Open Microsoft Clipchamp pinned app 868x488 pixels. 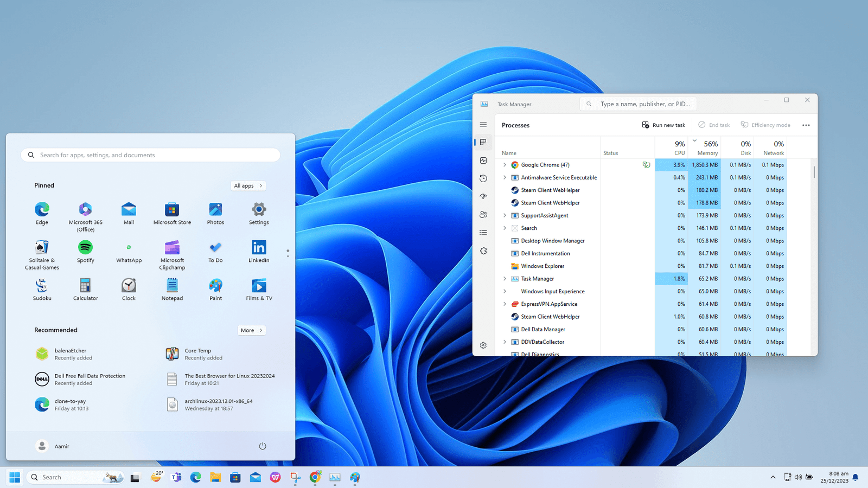click(172, 255)
